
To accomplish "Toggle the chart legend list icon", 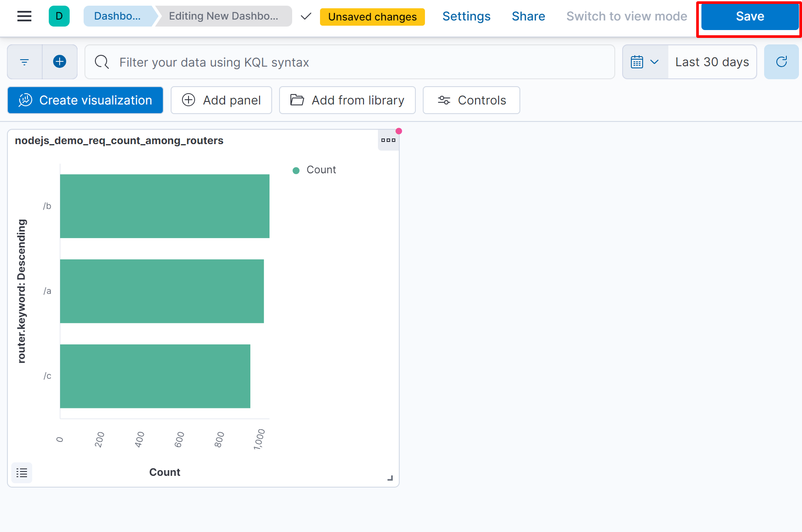I will [22, 472].
